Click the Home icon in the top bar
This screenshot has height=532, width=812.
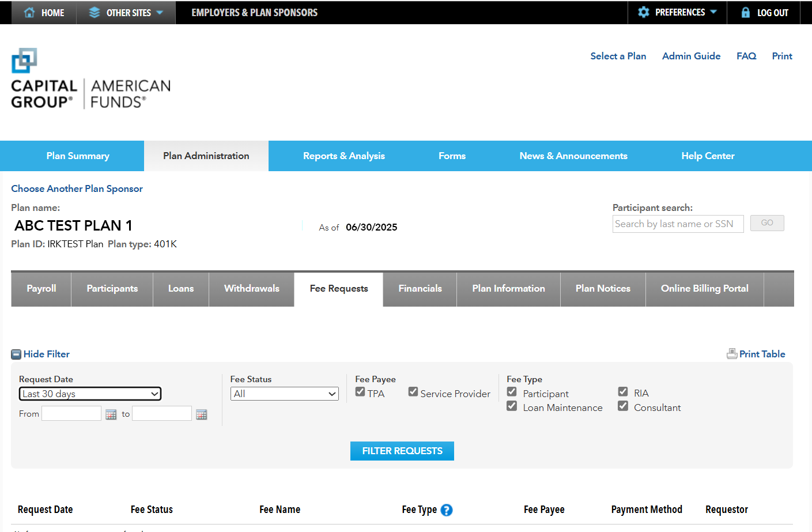pos(29,12)
